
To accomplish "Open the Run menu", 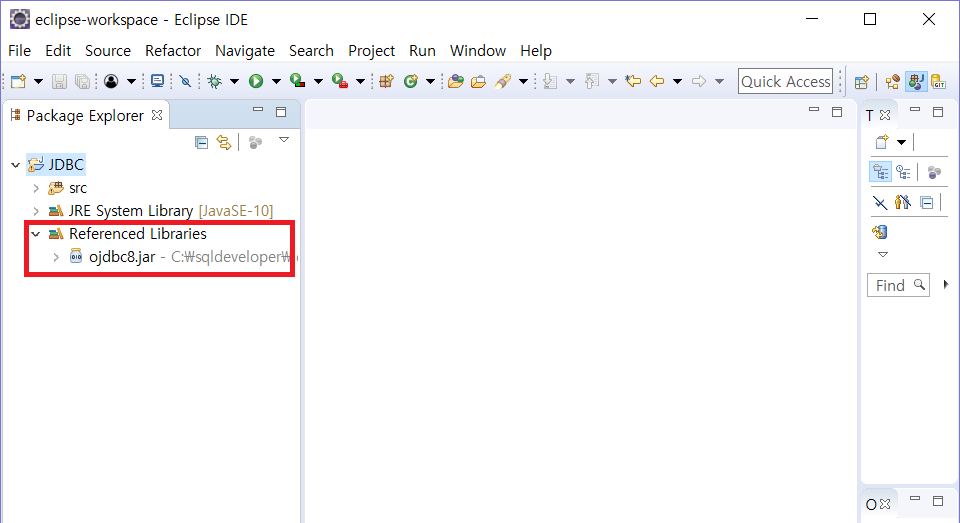I will pos(422,50).
